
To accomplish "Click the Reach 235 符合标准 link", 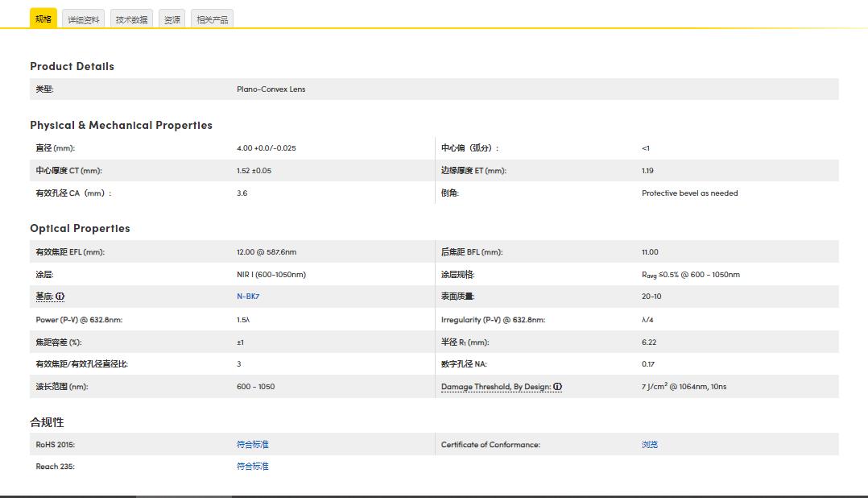I will [252, 467].
